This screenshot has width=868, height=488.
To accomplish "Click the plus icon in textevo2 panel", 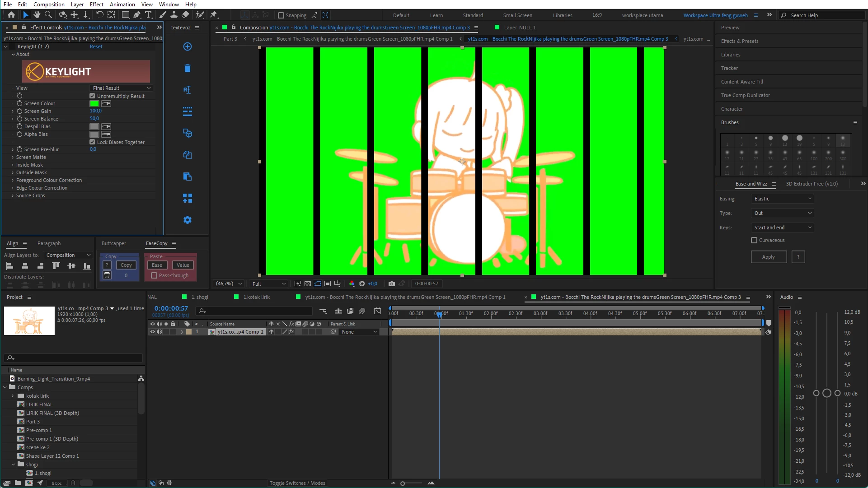I will (188, 46).
